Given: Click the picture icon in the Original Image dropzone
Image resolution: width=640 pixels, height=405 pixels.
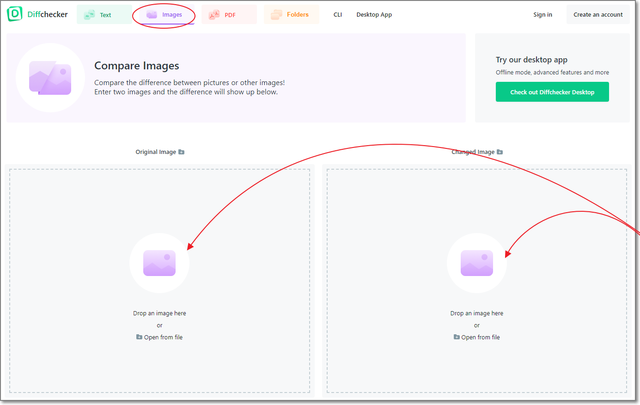Looking at the screenshot, I should click(x=159, y=263).
